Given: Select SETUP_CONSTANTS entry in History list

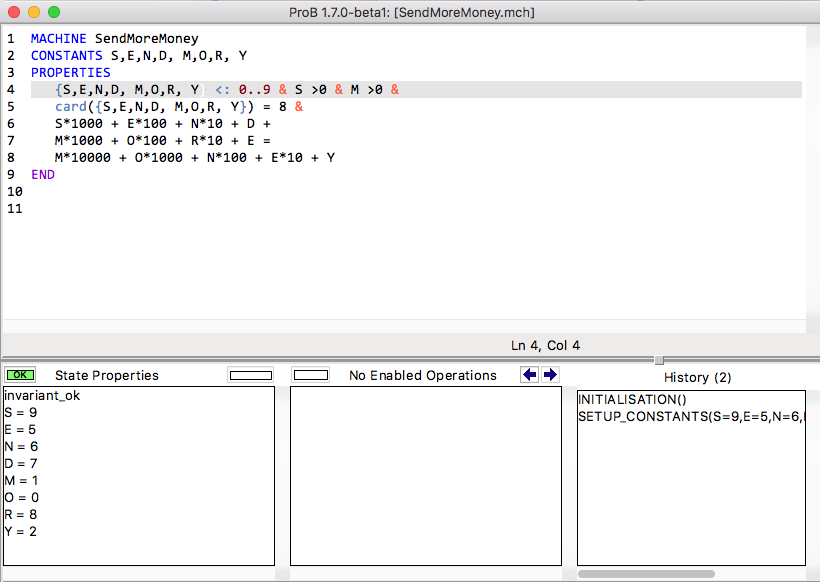Looking at the screenshot, I should tap(690, 416).
